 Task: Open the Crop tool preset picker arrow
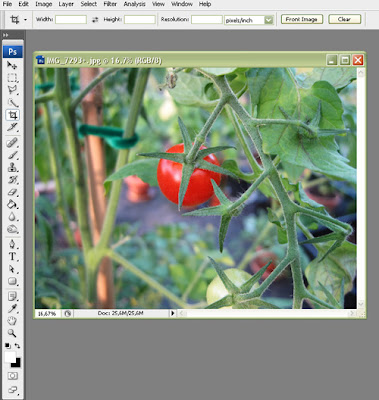pyautogui.click(x=25, y=20)
